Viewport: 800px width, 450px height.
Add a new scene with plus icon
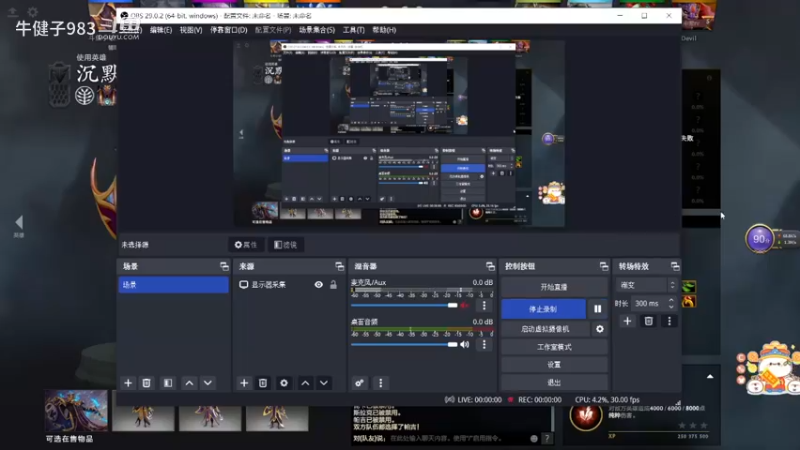tap(128, 383)
